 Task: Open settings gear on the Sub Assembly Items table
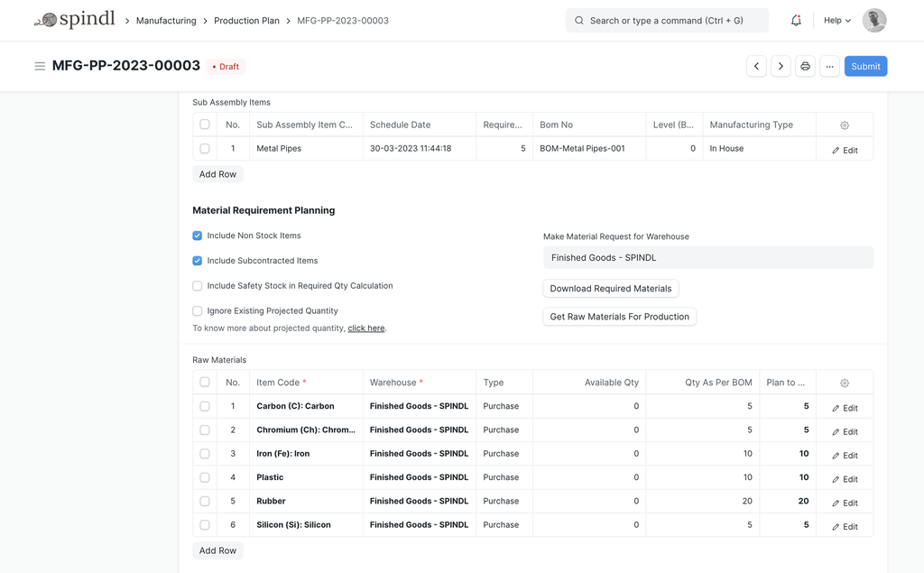(x=844, y=125)
